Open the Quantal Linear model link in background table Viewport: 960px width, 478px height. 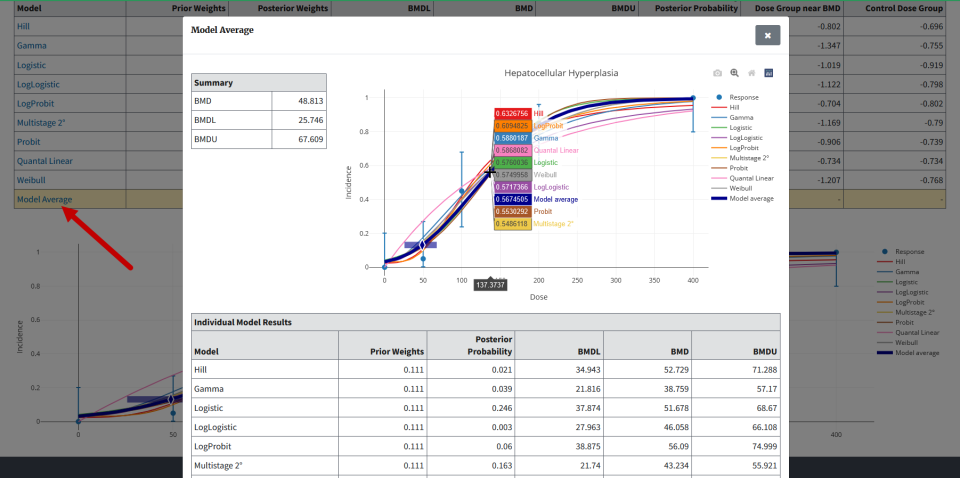(44, 160)
